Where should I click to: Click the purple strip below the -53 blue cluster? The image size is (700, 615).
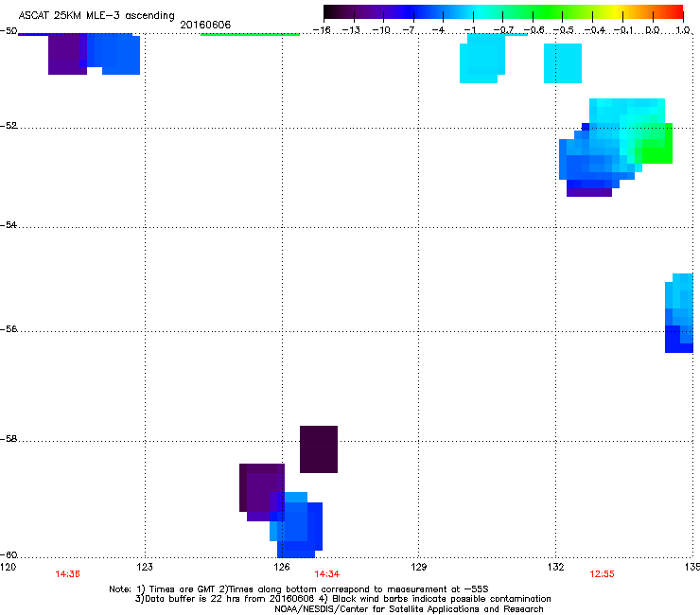click(589, 192)
